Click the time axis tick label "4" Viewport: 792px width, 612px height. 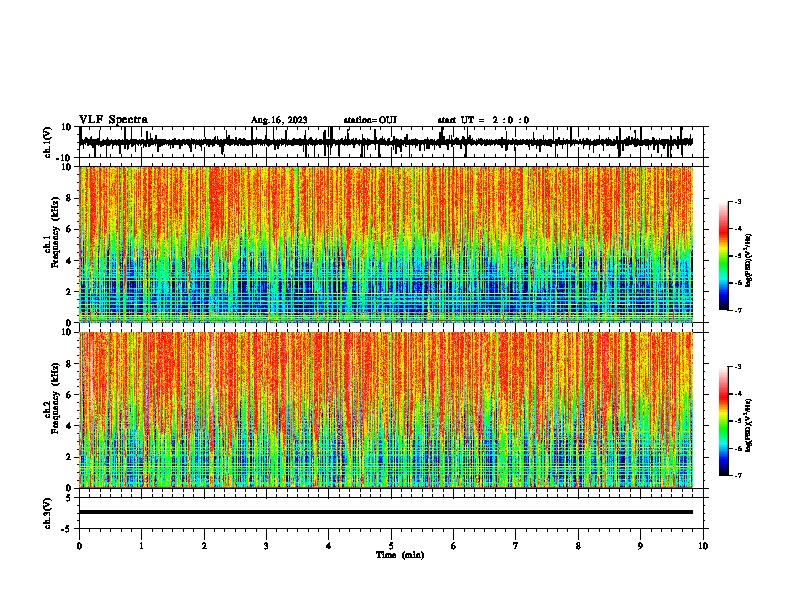pyautogui.click(x=328, y=546)
